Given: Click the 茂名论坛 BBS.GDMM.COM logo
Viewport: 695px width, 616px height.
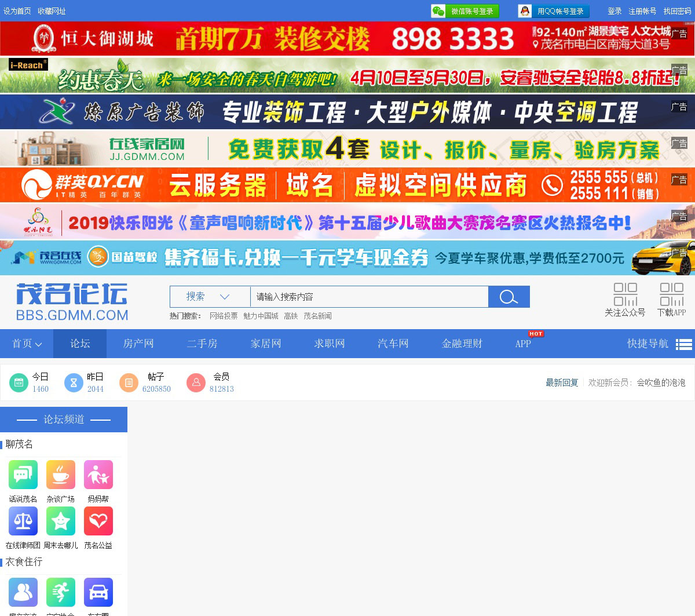Looking at the screenshot, I should (72, 302).
